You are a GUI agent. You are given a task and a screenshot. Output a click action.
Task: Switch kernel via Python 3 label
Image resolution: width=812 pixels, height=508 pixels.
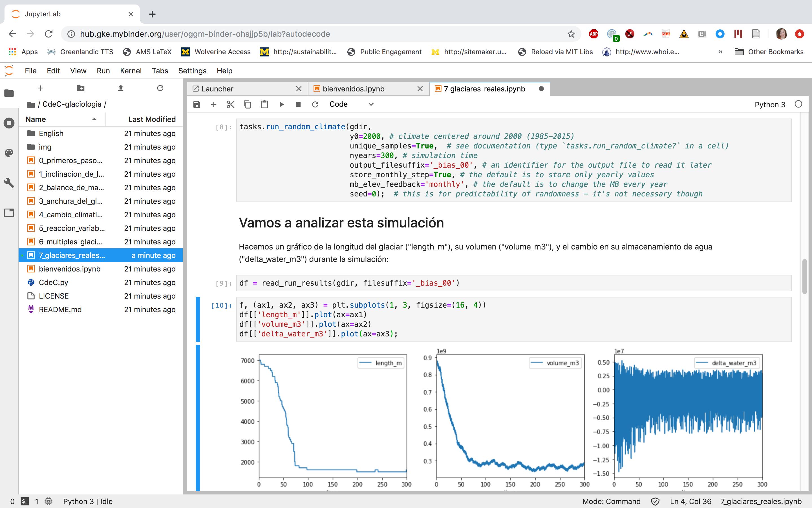pyautogui.click(x=770, y=104)
